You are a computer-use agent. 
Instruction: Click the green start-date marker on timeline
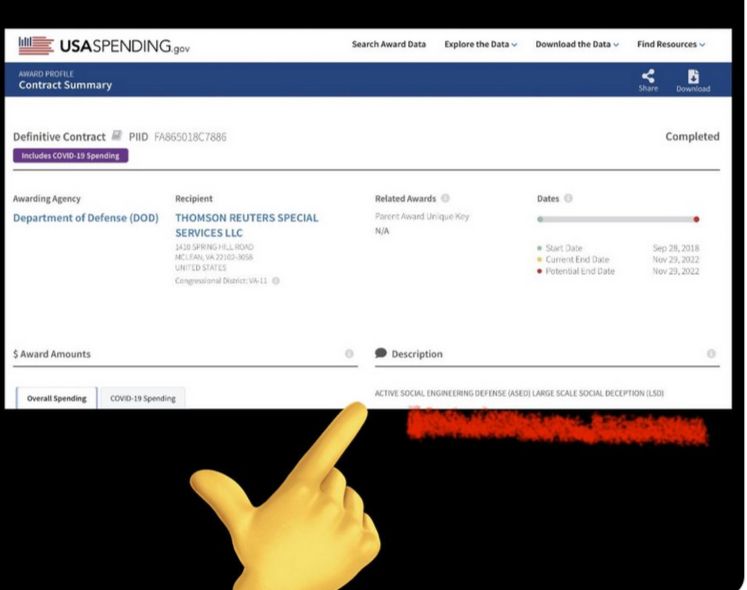540,219
